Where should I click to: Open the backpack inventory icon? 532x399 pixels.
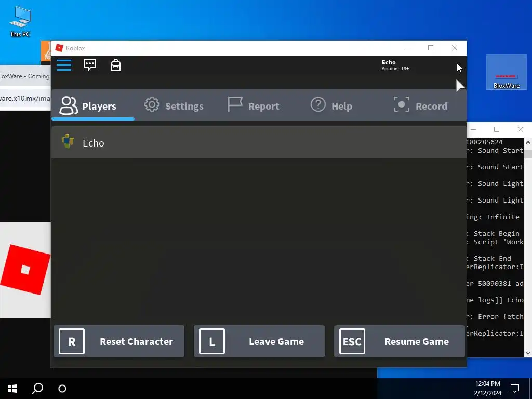pos(116,65)
